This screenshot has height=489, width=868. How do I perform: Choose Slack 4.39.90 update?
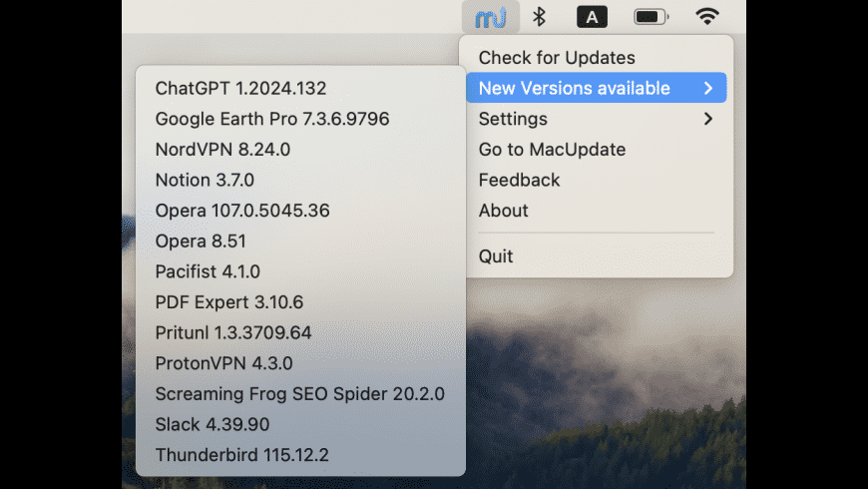300,424
